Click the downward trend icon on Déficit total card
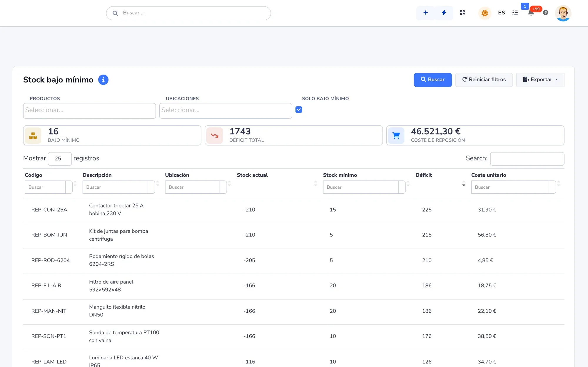The width and height of the screenshot is (588, 367). pyautogui.click(x=215, y=135)
